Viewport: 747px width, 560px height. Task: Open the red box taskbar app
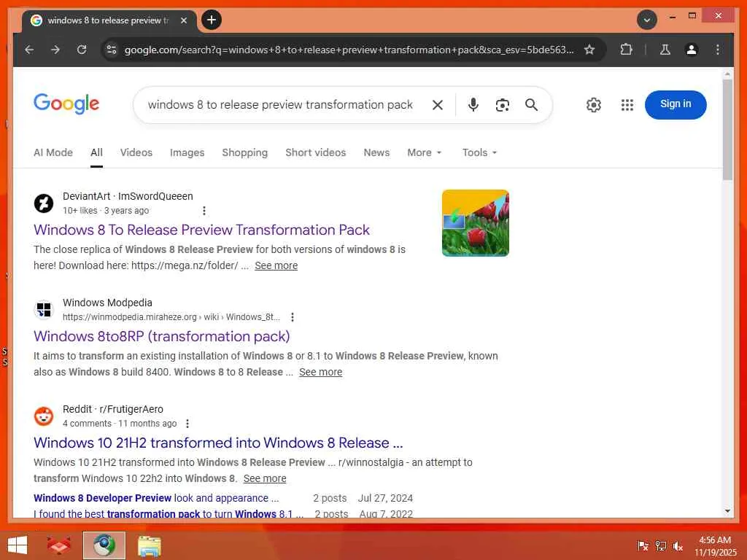click(58, 545)
